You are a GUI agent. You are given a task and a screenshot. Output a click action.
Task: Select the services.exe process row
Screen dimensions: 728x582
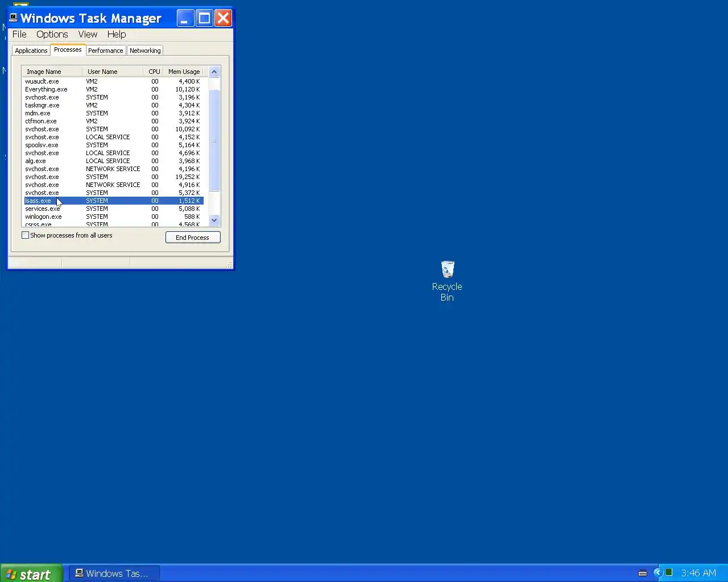tap(113, 209)
